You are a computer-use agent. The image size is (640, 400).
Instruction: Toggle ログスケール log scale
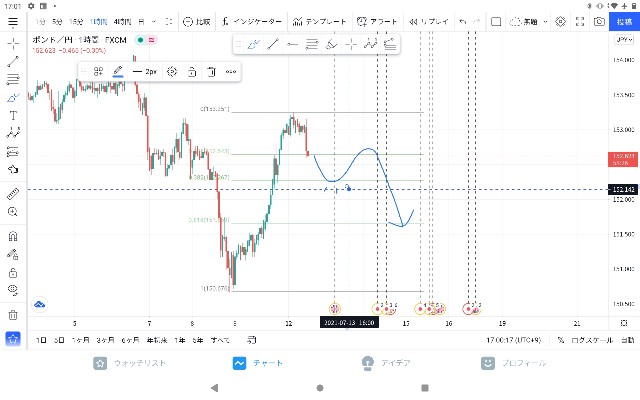pyautogui.click(x=592, y=340)
